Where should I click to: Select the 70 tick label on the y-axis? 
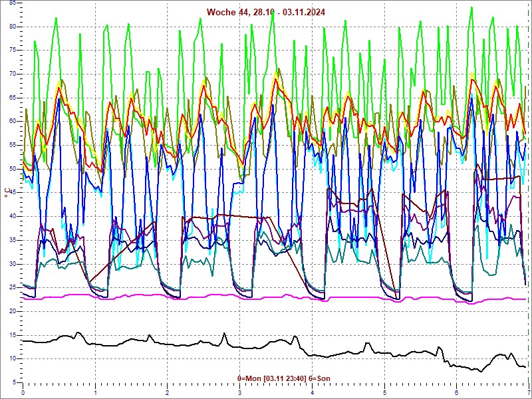(x=13, y=74)
